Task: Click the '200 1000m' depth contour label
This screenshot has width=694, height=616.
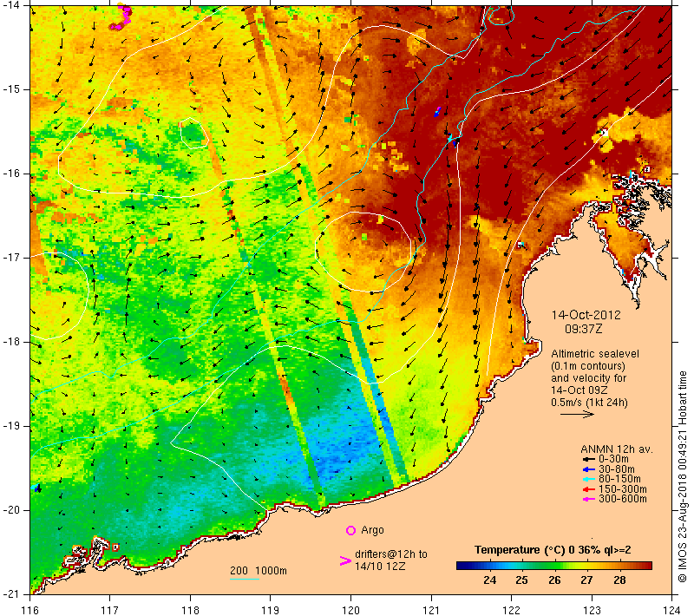Action: (x=258, y=571)
